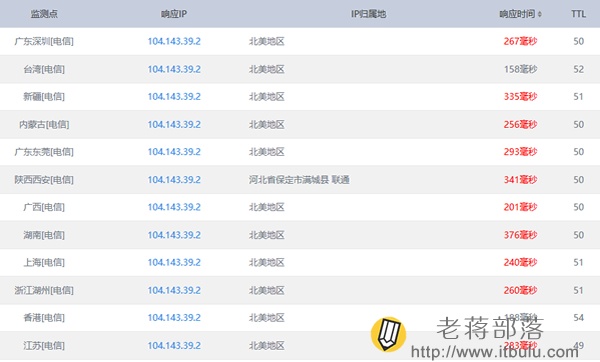Select monitor point 广东东莞[电信]
The width and height of the screenshot is (600, 362).
[44, 152]
